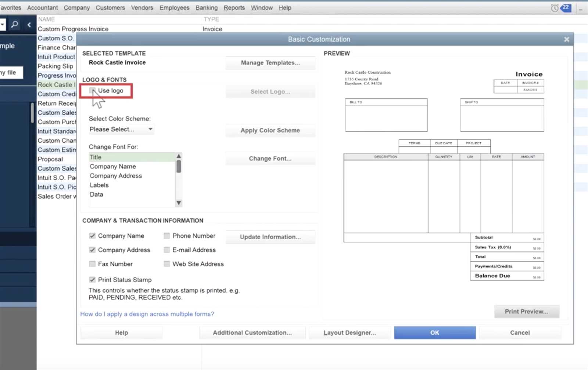The width and height of the screenshot is (588, 370).
Task: Open the Employees menu
Action: coord(174,8)
